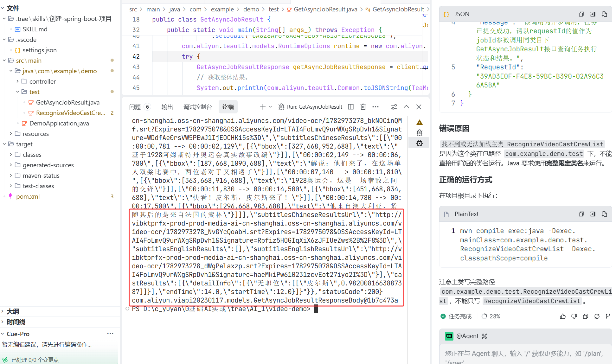Insert PlainText code block at cursor

point(593,214)
